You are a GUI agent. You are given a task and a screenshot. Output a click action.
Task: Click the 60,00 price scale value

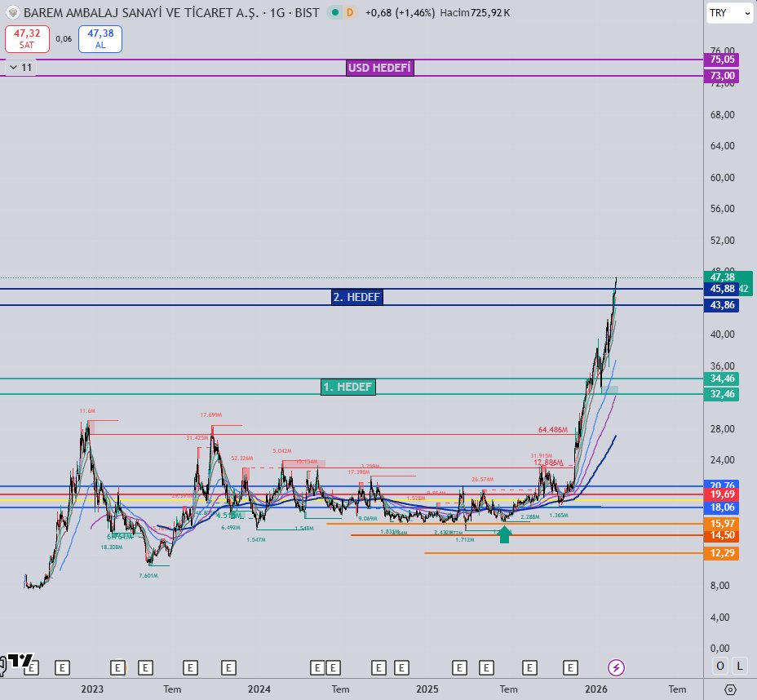click(722, 178)
